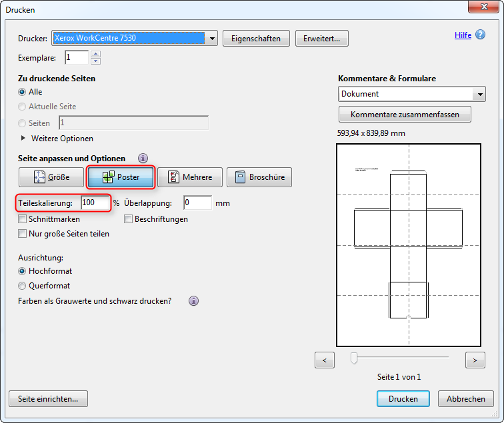Viewport: 504px width, 423px height.
Task: Go to next preview page with > button
Action: click(x=475, y=360)
